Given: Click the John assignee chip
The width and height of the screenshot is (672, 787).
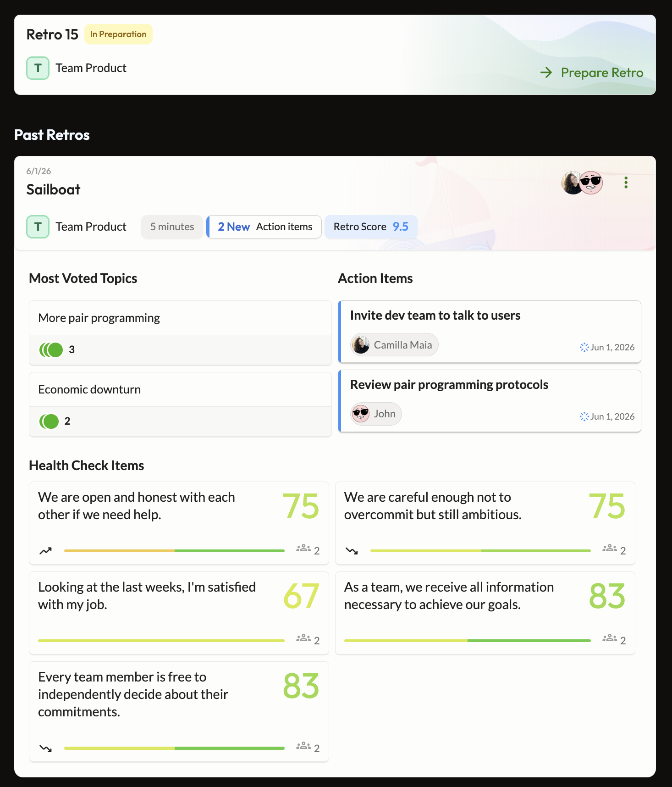Looking at the screenshot, I should pos(376,414).
